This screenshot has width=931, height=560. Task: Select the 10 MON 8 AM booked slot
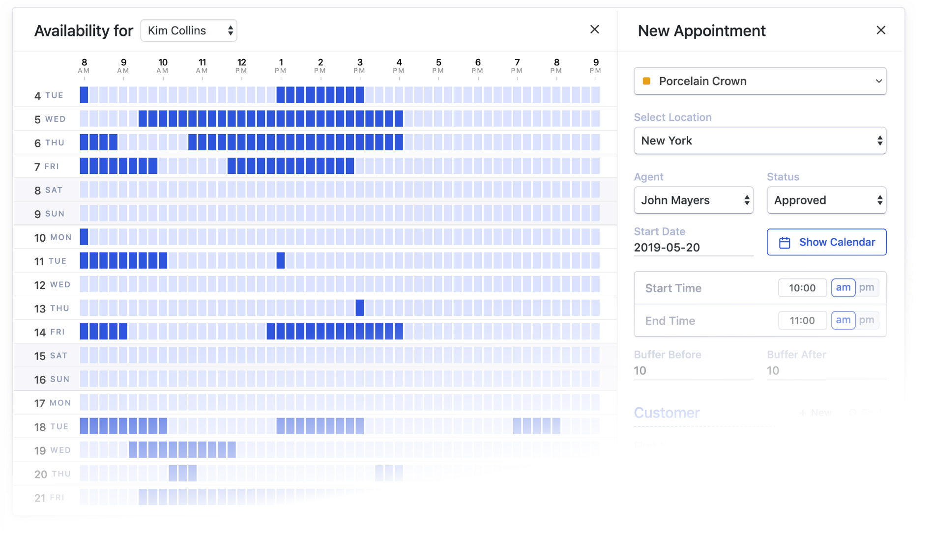pos(84,237)
